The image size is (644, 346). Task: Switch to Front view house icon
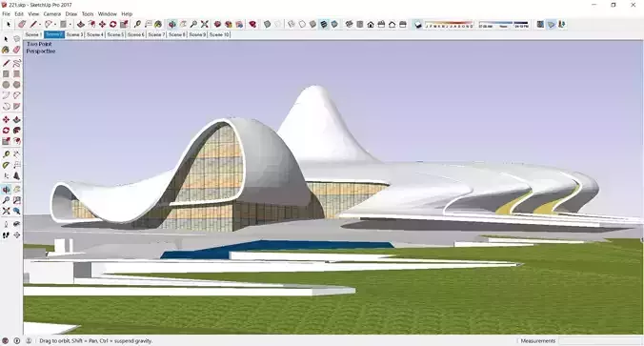(x=371, y=25)
